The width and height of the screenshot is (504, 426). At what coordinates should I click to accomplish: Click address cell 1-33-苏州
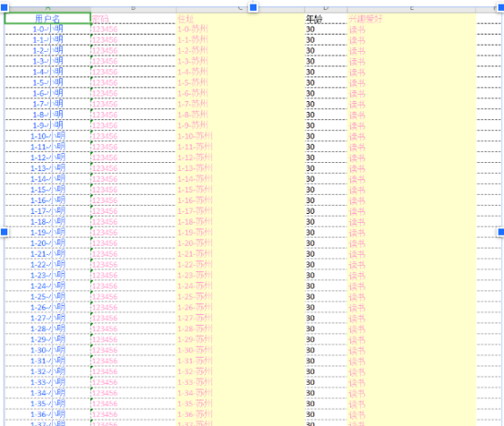[240, 382]
